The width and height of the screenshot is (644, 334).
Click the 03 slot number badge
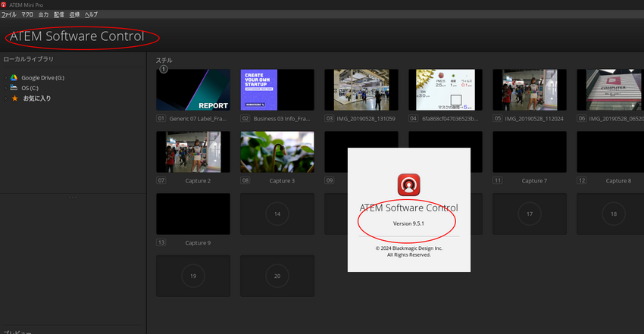coord(330,118)
